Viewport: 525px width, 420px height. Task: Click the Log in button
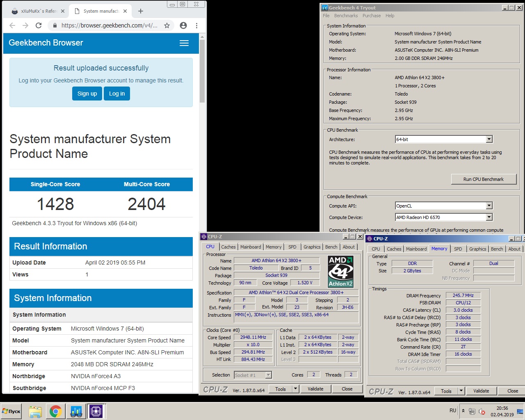click(x=117, y=94)
